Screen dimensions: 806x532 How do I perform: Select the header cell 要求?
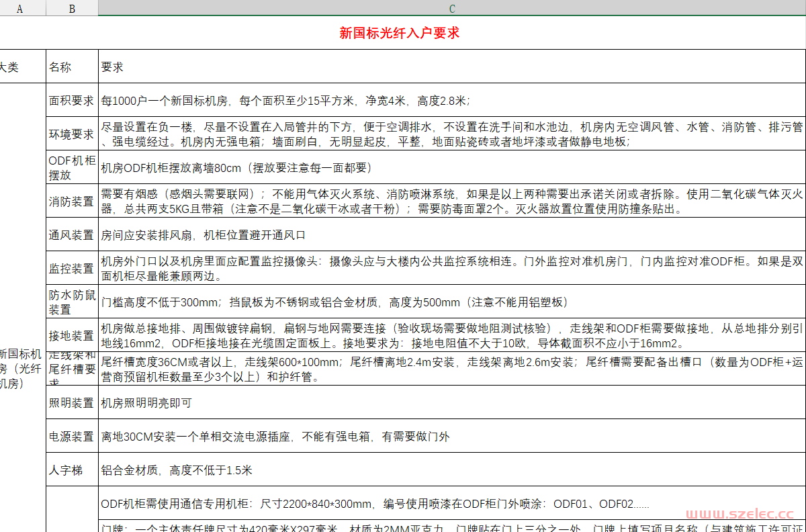[452, 66]
